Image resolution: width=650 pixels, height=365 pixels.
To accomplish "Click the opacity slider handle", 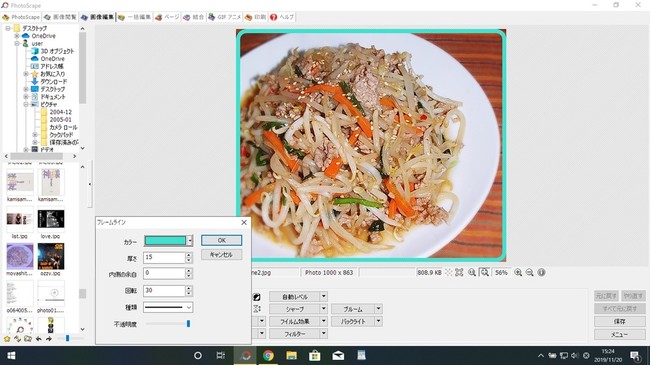I will [188, 324].
